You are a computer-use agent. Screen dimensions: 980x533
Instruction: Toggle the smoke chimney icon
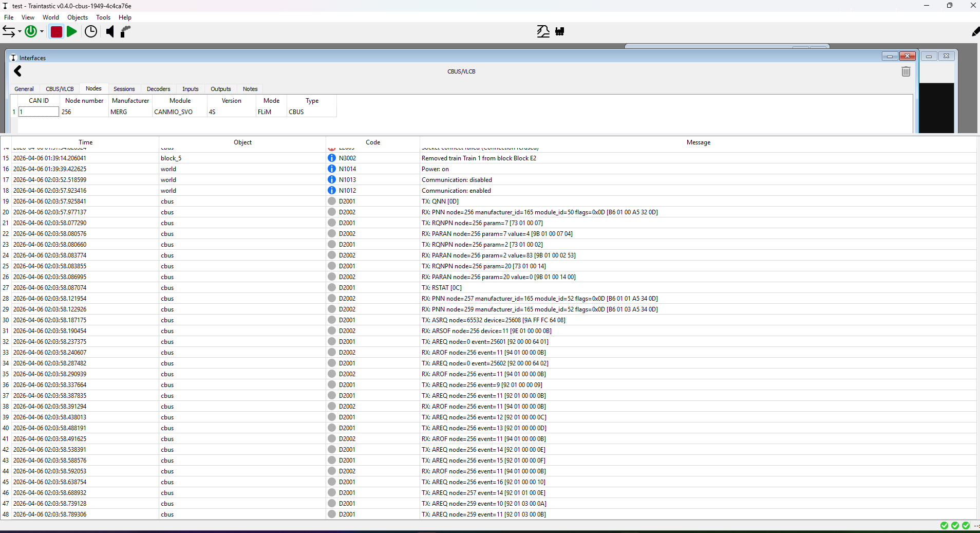126,32
